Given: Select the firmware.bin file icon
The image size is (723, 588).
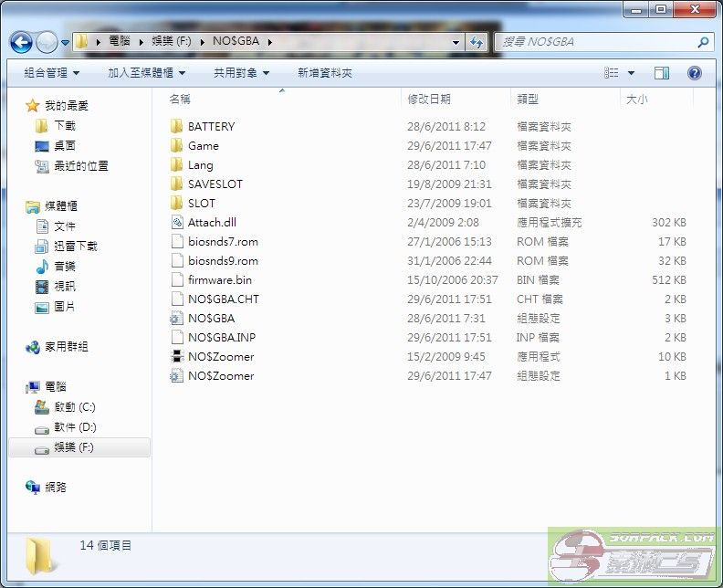Looking at the screenshot, I should click(177, 280).
